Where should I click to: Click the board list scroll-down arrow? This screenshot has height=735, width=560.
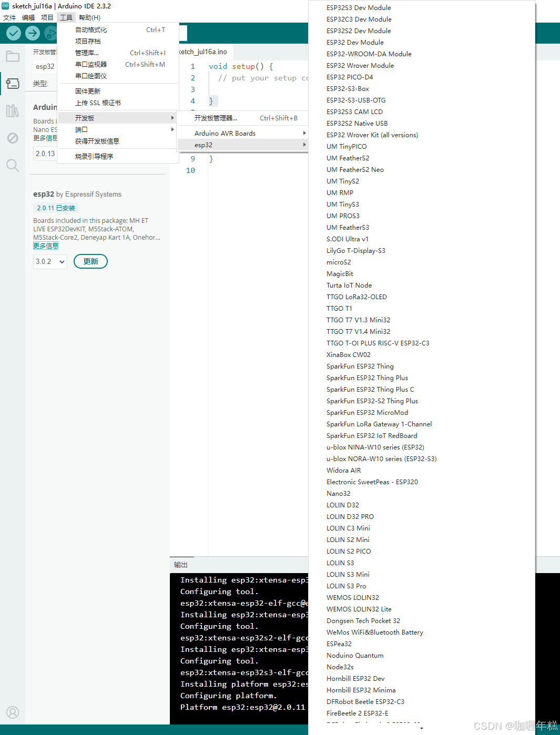(x=422, y=728)
